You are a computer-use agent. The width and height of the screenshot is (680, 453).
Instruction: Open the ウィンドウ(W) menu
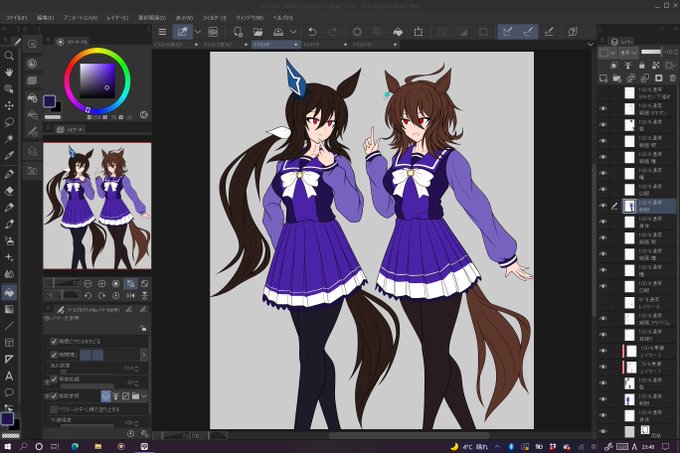click(x=249, y=18)
